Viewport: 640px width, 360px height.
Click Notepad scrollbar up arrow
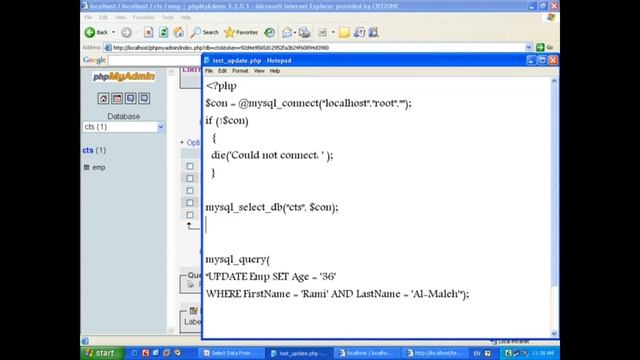(x=554, y=81)
